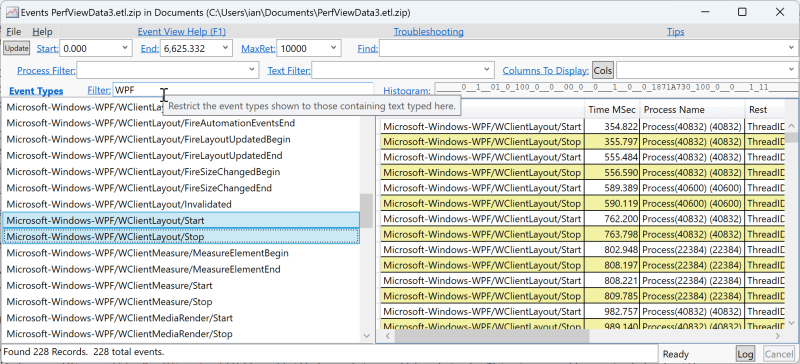The image size is (800, 364).
Task: Click Process(22384) cell at 802.948
Action: [x=692, y=250]
